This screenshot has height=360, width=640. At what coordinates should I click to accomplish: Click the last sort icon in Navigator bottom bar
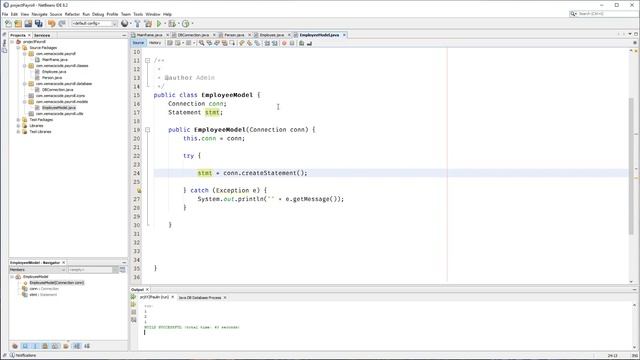[87, 346]
